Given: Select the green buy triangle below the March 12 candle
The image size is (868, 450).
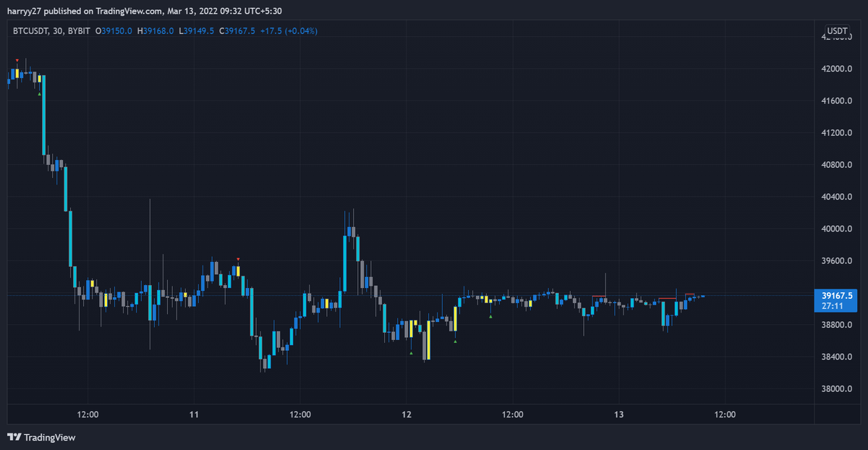Looking at the screenshot, I should click(411, 353).
